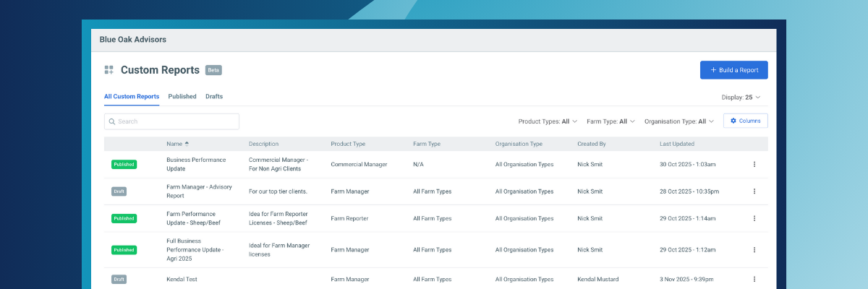The image size is (868, 289).
Task: Click the Name column sort arrow
Action: coord(187,144)
